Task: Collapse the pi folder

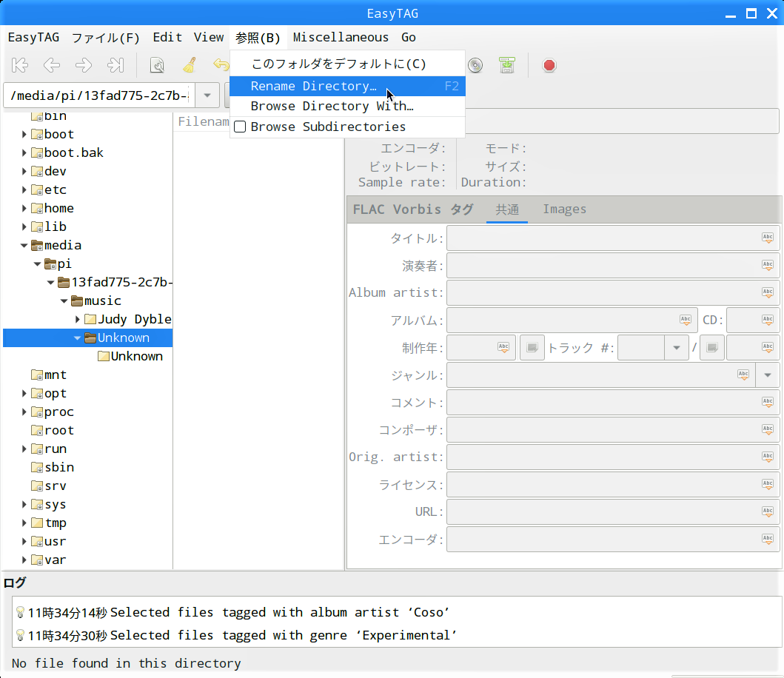Action: 37,264
